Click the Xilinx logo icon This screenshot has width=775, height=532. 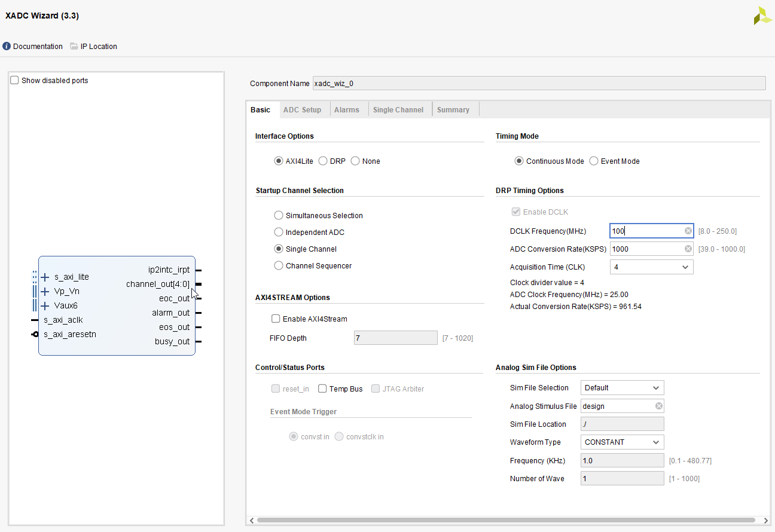(x=762, y=16)
